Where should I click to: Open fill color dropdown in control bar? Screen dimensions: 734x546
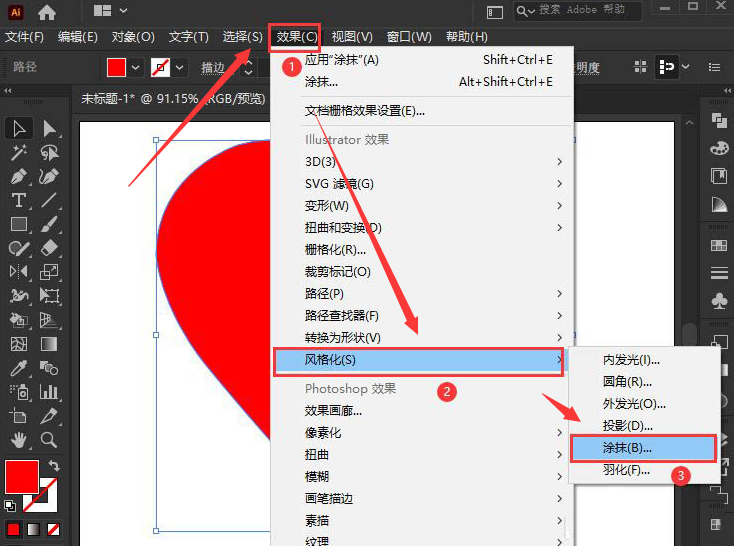135,67
